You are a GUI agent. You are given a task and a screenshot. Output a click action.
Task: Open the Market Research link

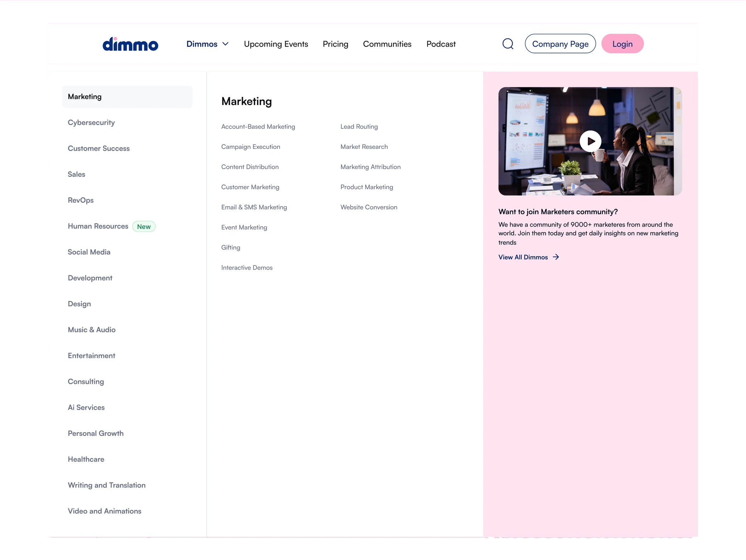[364, 147]
